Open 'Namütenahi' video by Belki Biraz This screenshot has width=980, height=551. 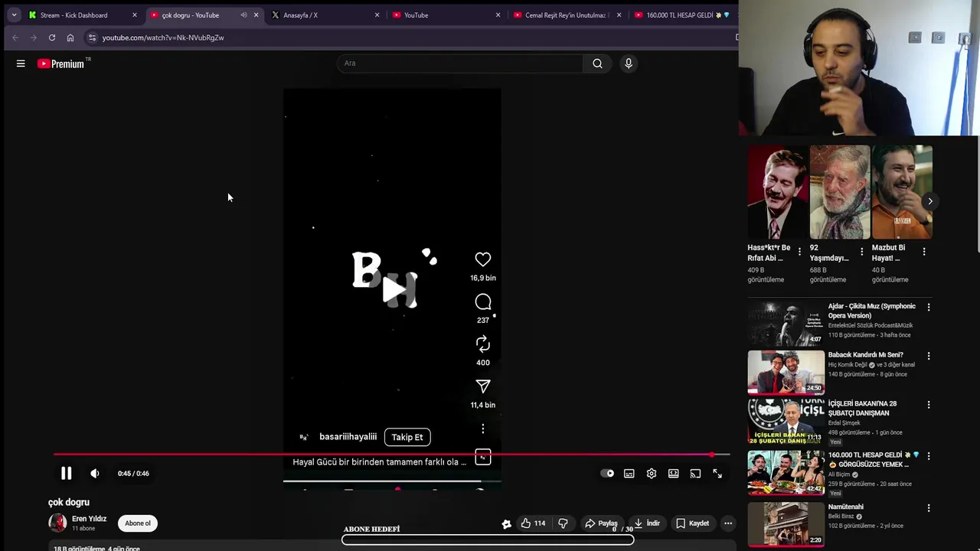(845, 507)
